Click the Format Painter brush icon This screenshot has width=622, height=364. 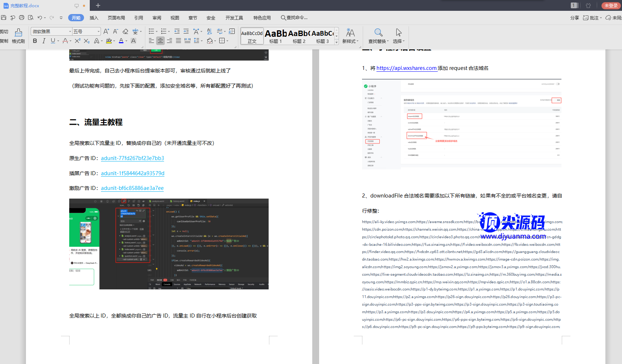[x=18, y=33]
